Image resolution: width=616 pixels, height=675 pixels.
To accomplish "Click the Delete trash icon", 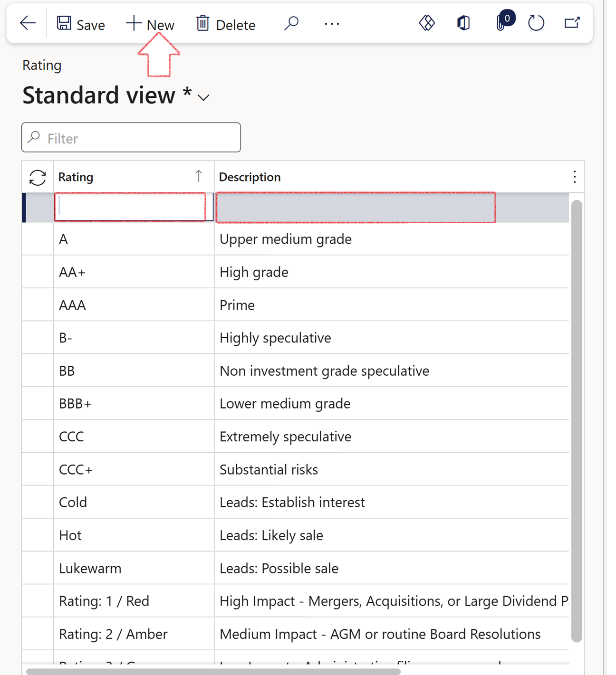I will pyautogui.click(x=203, y=23).
